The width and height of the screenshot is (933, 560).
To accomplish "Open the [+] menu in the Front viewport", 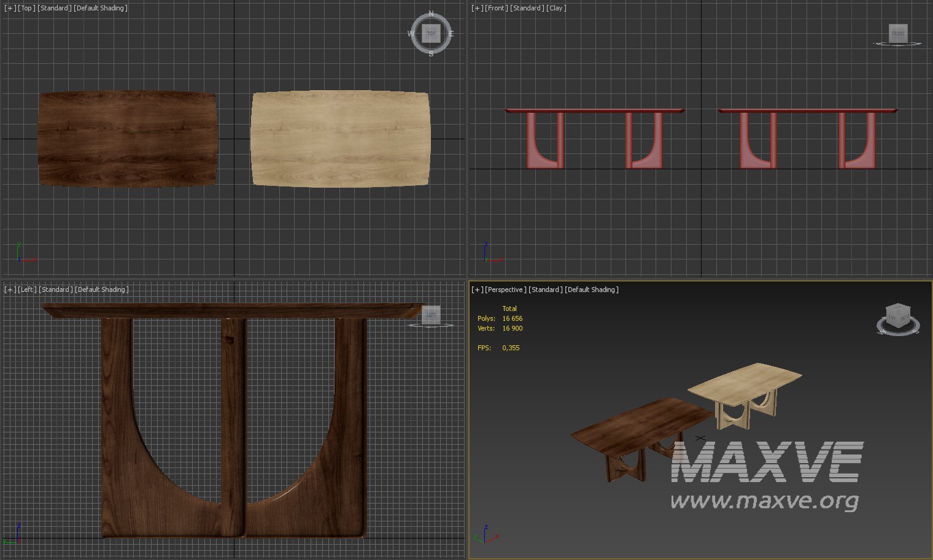I will pos(477,8).
